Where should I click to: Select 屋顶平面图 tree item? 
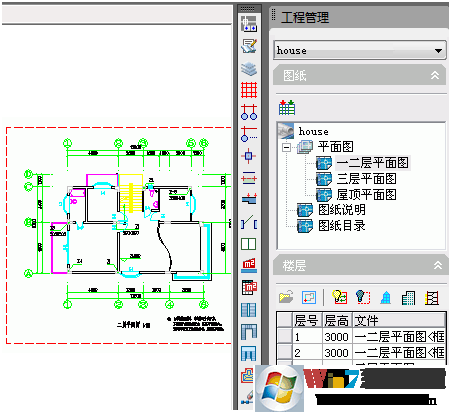(366, 194)
